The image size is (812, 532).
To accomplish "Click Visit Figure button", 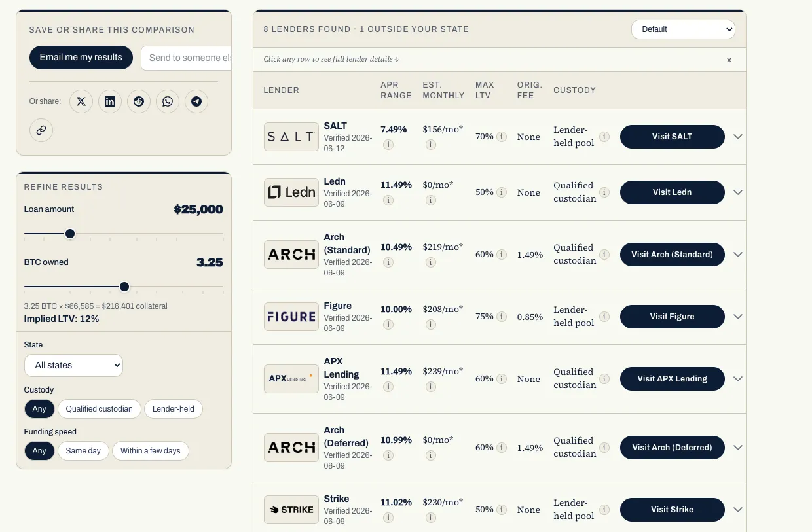I will [673, 317].
